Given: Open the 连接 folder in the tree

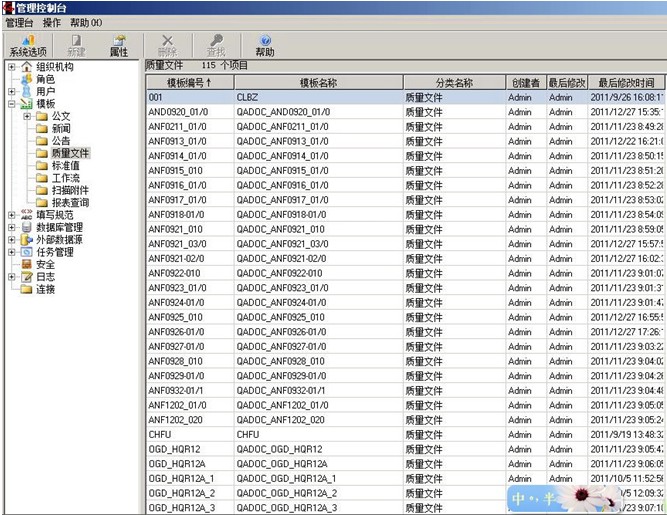Looking at the screenshot, I should coord(44,289).
